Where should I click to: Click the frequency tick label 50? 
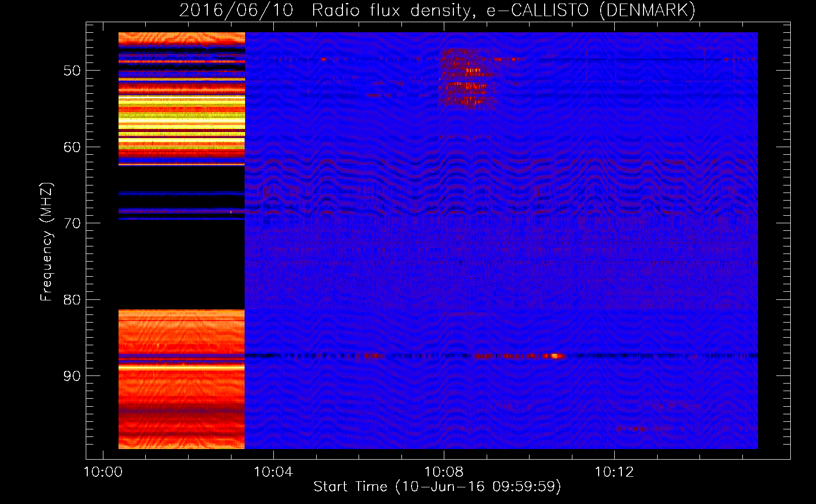(72, 71)
